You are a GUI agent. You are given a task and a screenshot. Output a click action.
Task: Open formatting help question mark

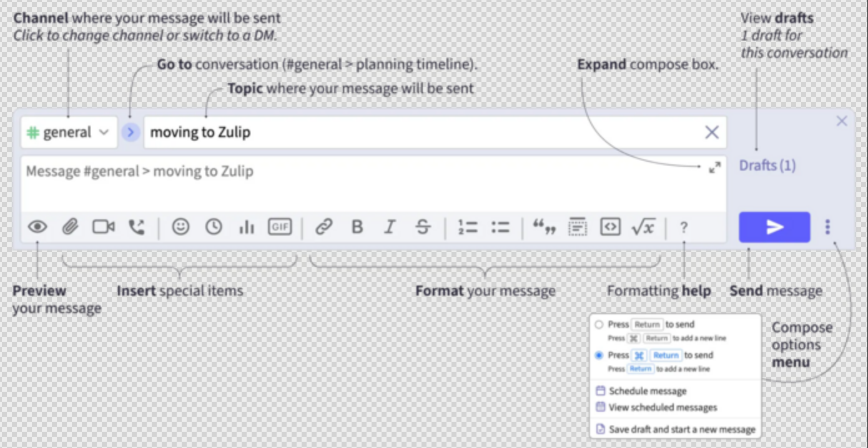pos(684,227)
